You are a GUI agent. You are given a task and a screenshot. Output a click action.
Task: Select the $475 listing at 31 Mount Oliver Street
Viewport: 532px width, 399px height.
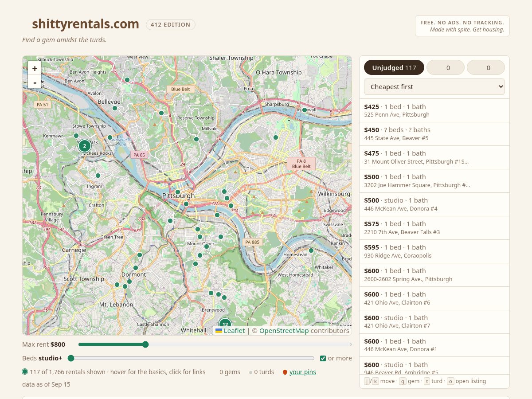click(434, 157)
